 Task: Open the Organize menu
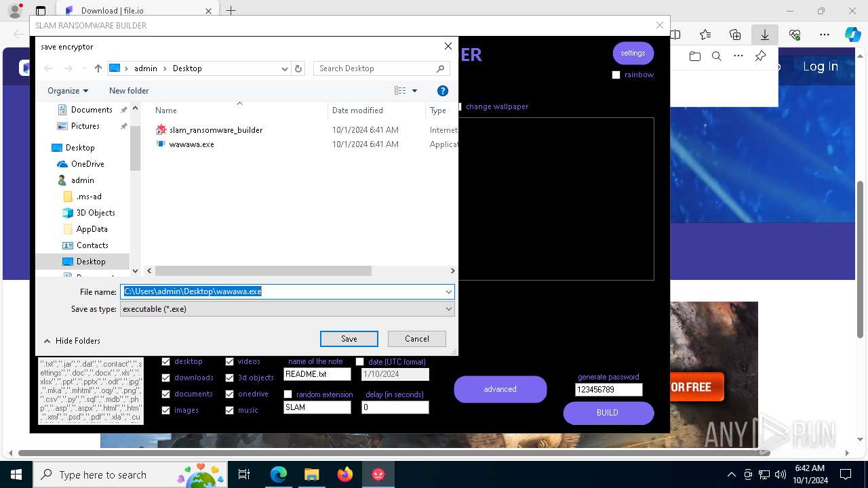coord(68,91)
